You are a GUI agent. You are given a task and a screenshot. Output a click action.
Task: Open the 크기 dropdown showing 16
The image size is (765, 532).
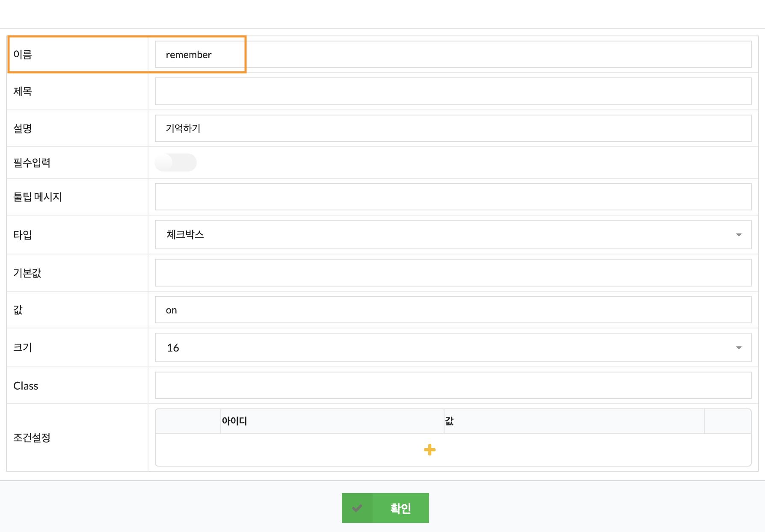[453, 348]
